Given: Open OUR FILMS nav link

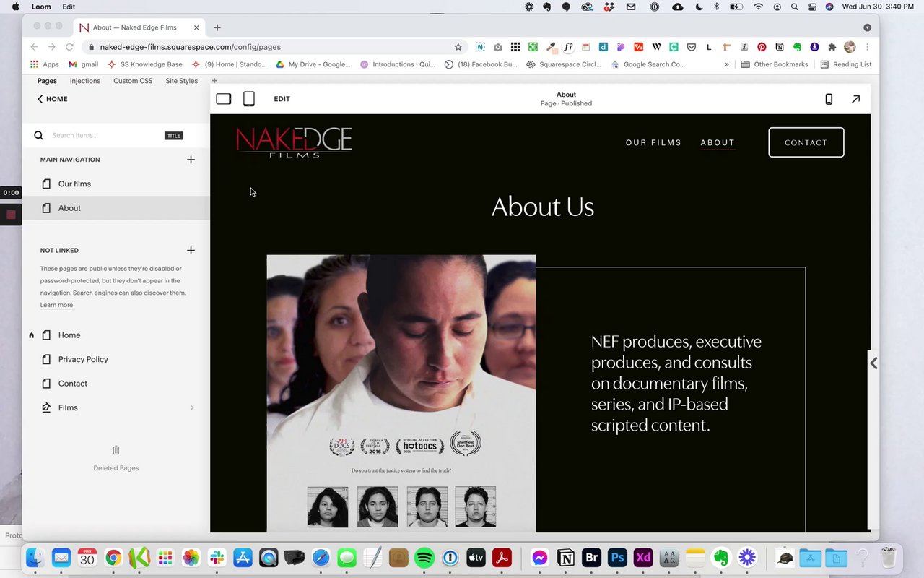Looking at the screenshot, I should [x=653, y=142].
